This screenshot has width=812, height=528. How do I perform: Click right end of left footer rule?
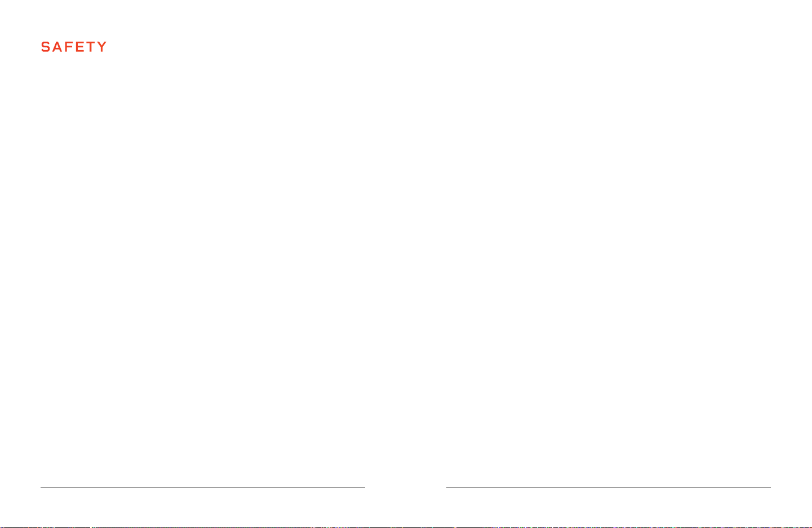pos(363,487)
